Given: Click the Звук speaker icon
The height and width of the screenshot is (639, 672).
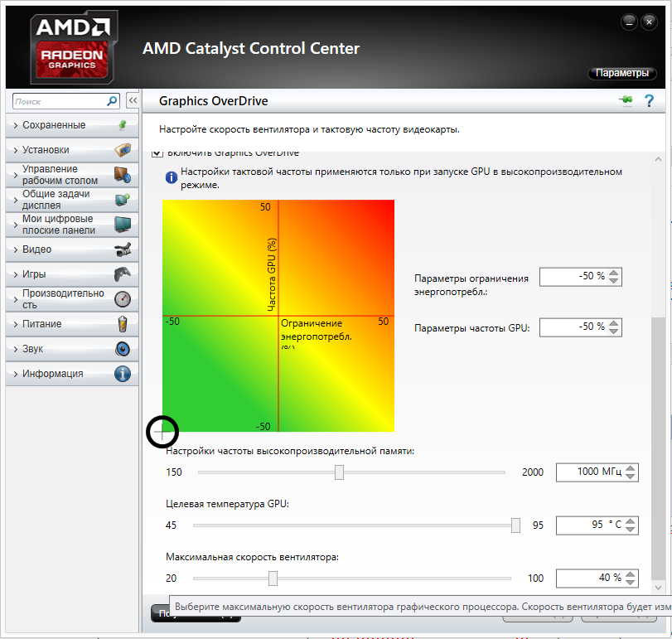Looking at the screenshot, I should coord(123,349).
